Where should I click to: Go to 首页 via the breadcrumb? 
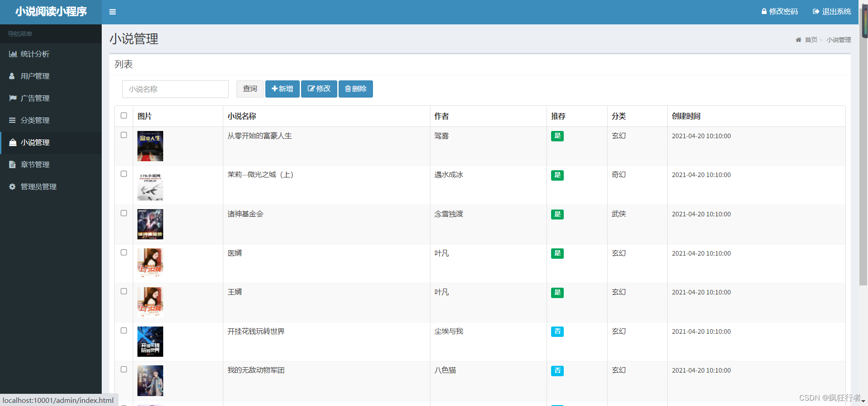click(811, 40)
